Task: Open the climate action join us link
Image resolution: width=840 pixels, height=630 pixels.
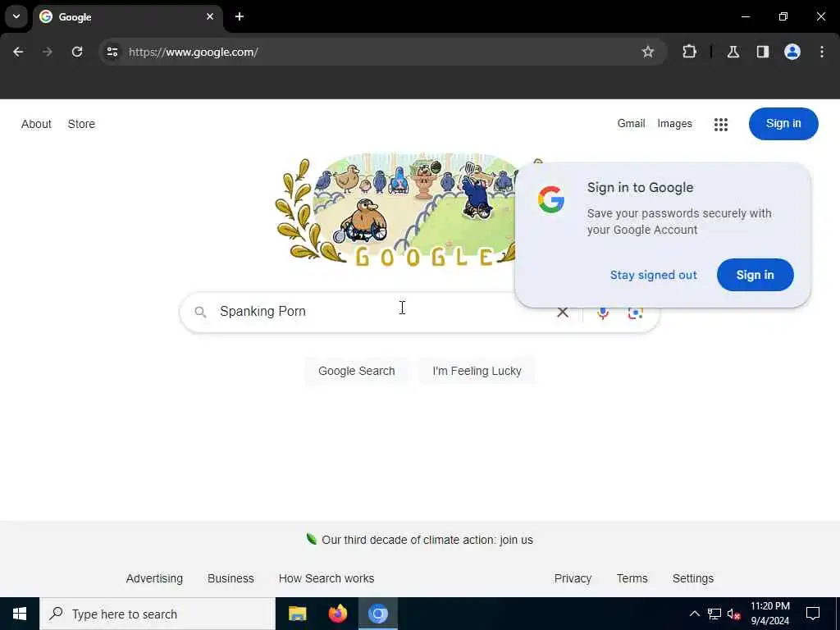Action: [x=427, y=540]
